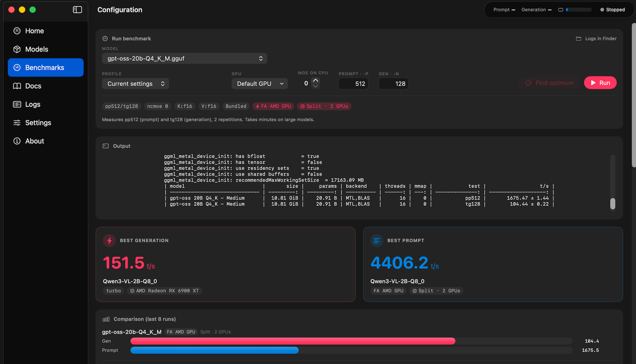Click the red FA AMD GPU tag
This screenshot has height=364, width=636.
(273, 106)
